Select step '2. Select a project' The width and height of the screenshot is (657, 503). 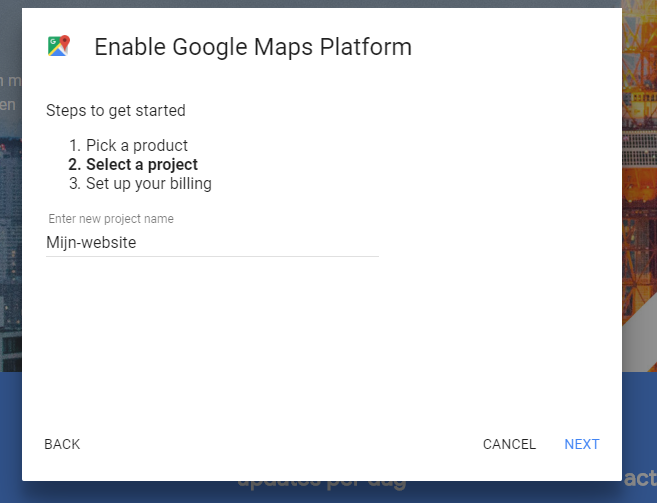coord(133,165)
